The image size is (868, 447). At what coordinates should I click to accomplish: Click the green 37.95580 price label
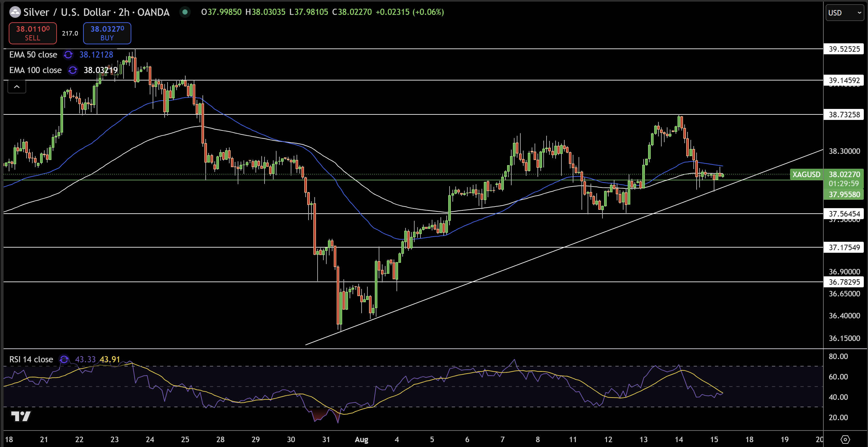pos(844,194)
